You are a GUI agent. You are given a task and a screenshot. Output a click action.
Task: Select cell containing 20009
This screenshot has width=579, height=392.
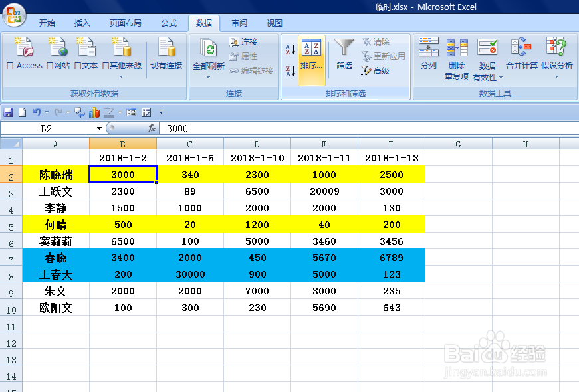(x=324, y=191)
